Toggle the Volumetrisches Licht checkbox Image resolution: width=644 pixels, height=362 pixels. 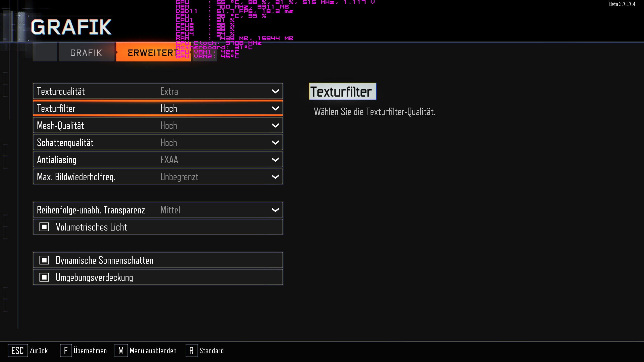click(x=44, y=227)
